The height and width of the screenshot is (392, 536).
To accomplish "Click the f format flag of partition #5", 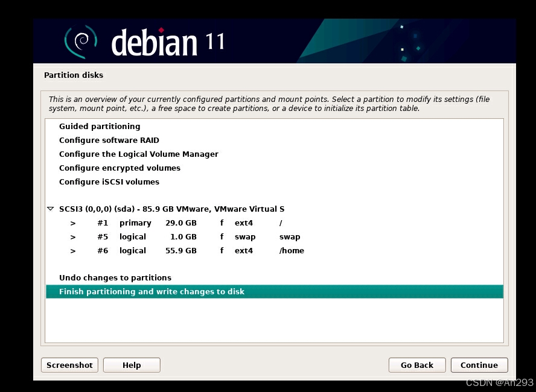I will pyautogui.click(x=222, y=236).
